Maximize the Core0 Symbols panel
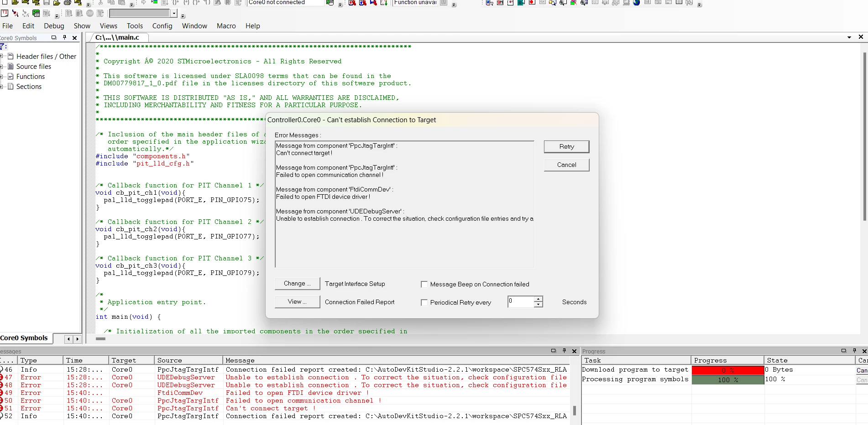The image size is (868, 425). pyautogui.click(x=54, y=38)
